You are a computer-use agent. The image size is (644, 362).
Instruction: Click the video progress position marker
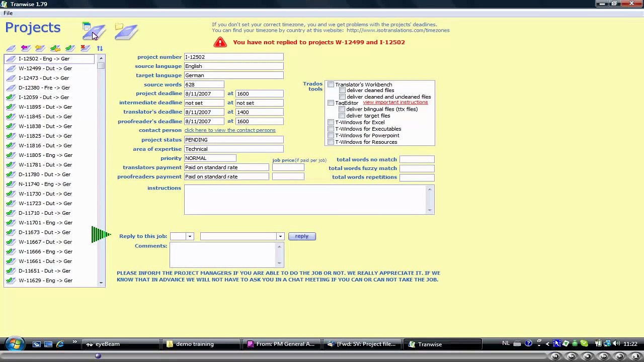98,356
